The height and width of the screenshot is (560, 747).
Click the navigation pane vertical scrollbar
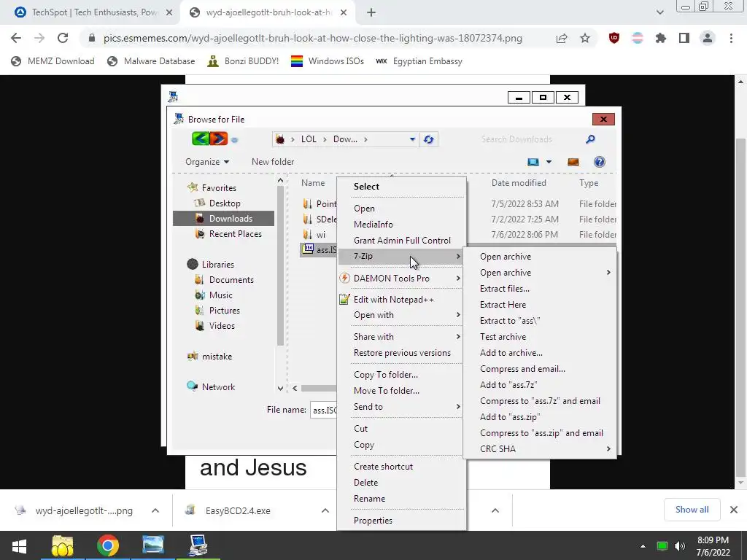click(280, 265)
